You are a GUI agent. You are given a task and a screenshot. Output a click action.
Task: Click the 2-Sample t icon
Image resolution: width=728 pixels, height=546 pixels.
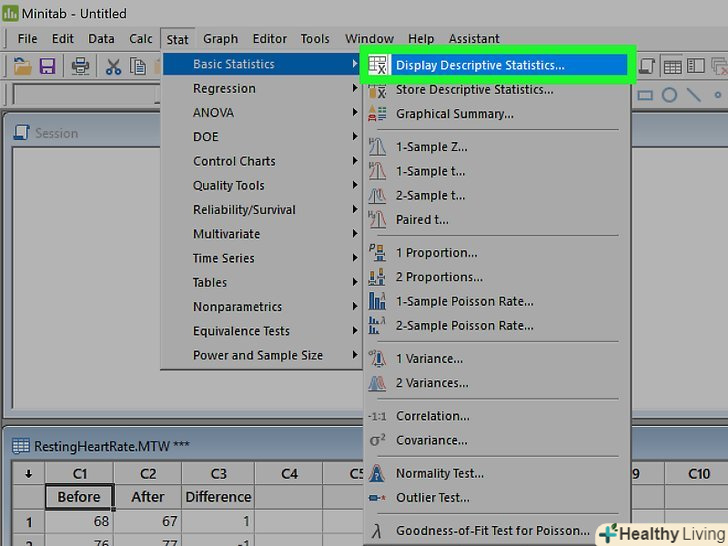coord(377,195)
